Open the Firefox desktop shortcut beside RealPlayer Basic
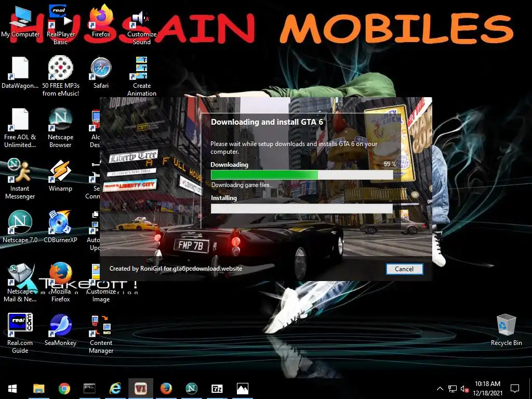Viewport: 532px width, 399px height. (101, 21)
